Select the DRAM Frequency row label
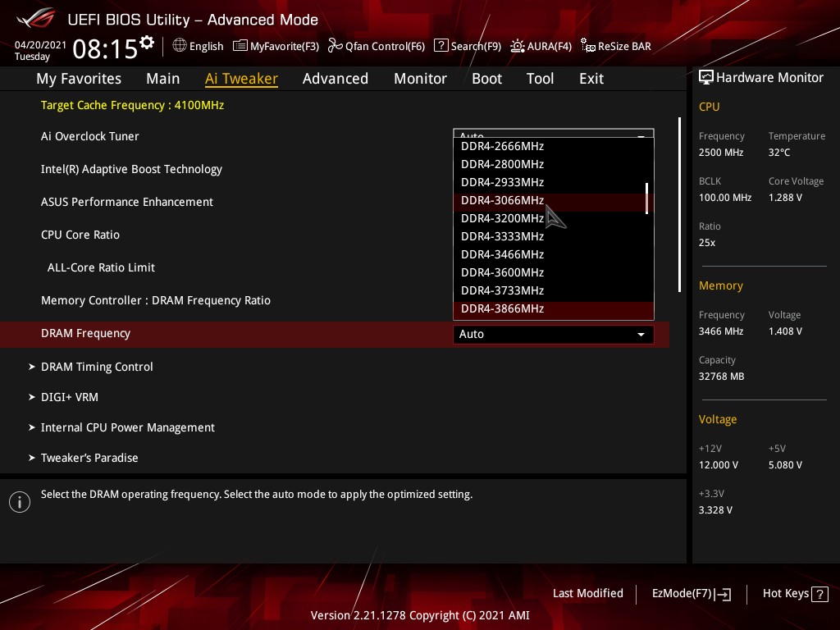840x630 pixels. pyautogui.click(x=85, y=333)
